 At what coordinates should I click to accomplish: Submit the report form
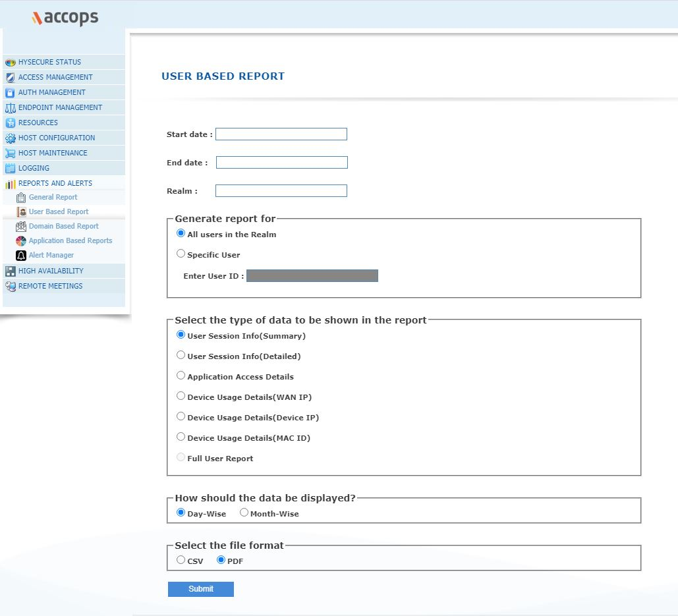tap(200, 589)
